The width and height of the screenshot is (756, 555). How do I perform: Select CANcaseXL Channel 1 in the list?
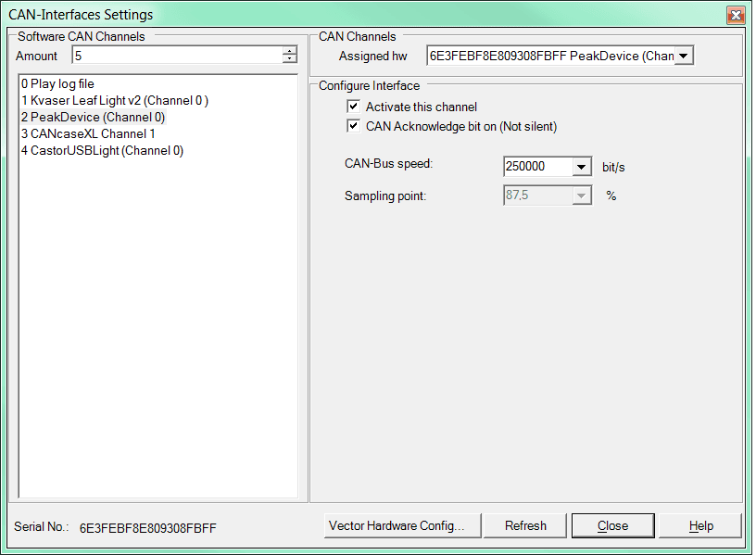tap(88, 133)
